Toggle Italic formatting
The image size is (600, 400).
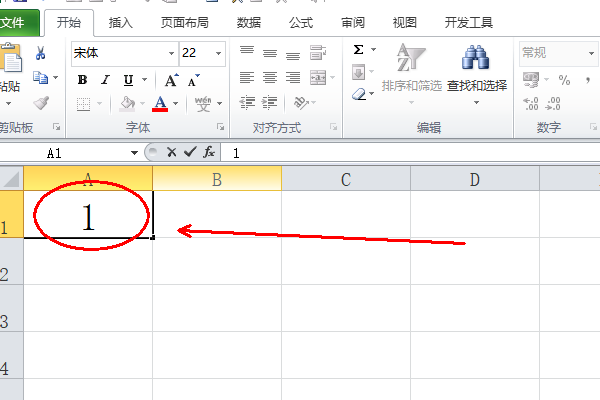[105, 80]
